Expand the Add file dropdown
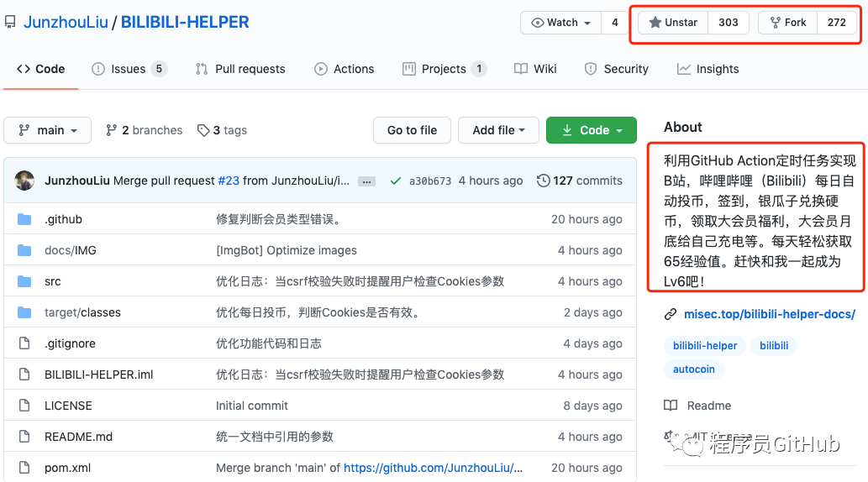Screen dimensions: 868x482 pos(498,131)
